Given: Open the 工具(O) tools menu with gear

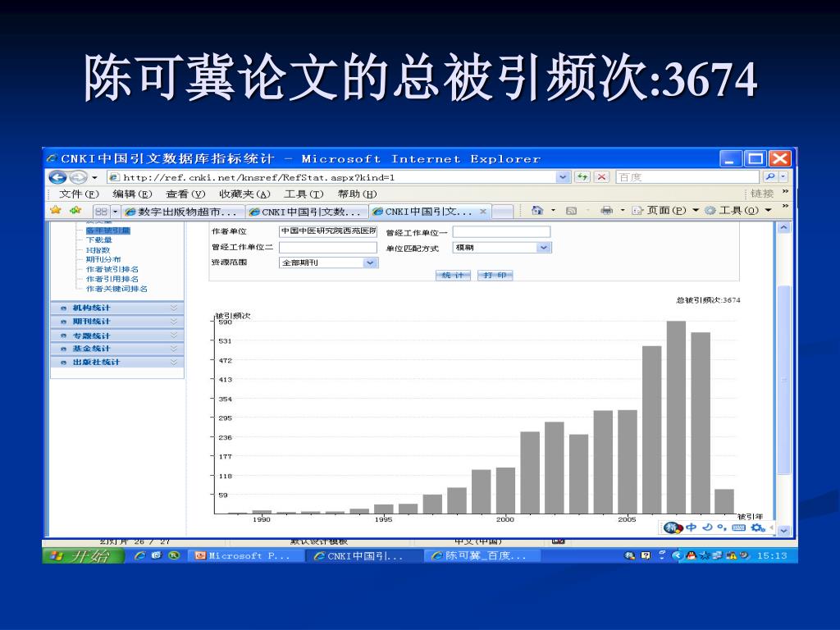Looking at the screenshot, I should tap(738, 211).
